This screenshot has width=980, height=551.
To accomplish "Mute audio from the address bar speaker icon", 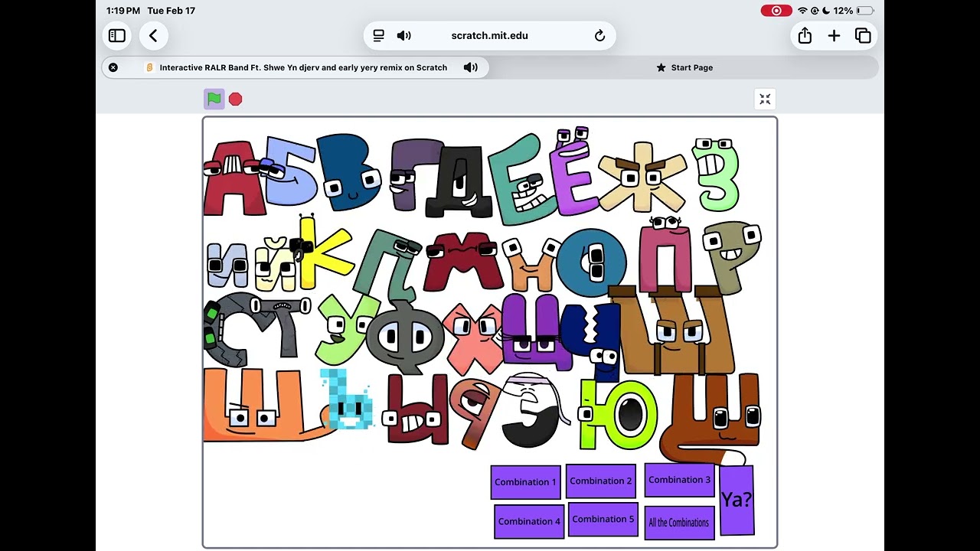I will coord(404,35).
